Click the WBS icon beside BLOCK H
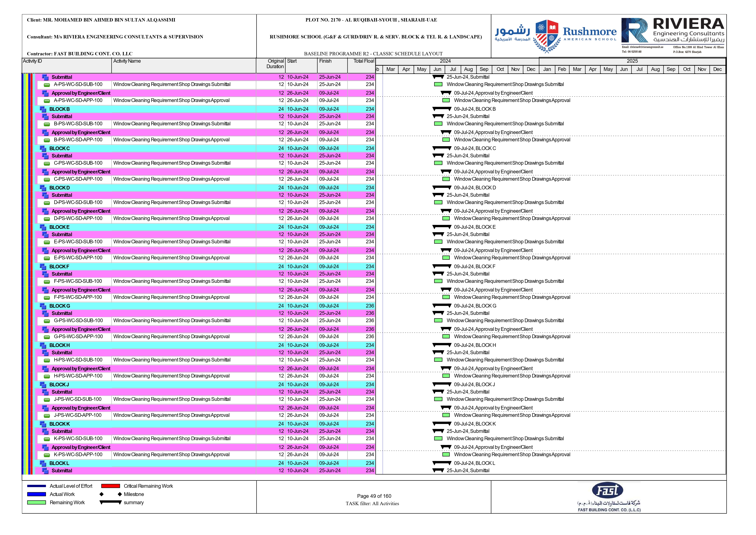 (x=43, y=345)
